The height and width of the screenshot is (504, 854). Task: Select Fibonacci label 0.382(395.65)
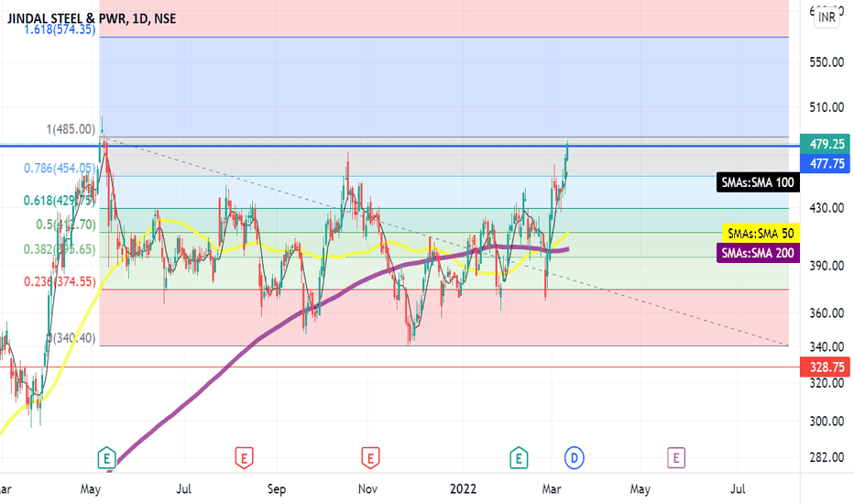[x=60, y=249]
